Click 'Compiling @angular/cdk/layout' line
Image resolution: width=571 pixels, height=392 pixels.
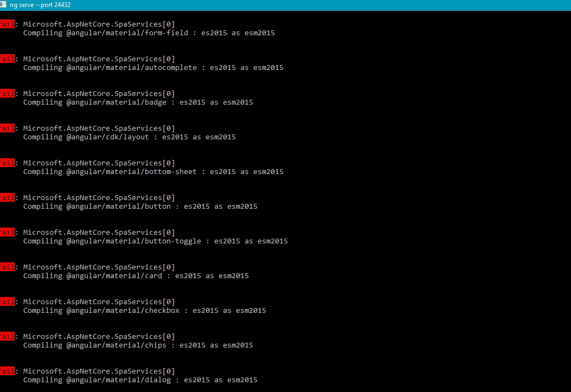[129, 137]
